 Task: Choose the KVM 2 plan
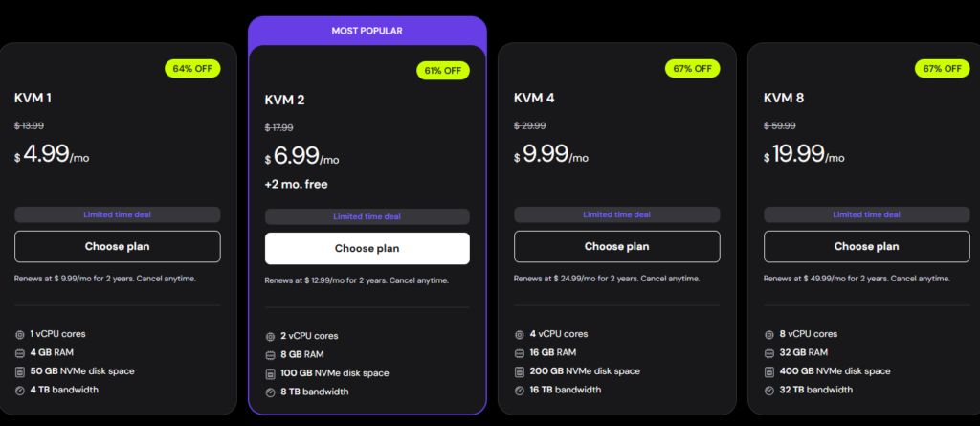(367, 249)
